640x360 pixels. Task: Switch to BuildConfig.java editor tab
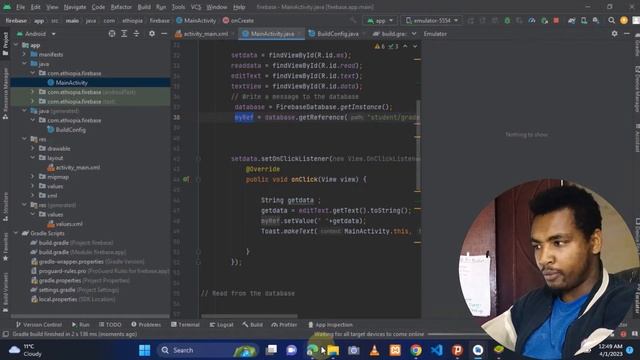pos(335,34)
